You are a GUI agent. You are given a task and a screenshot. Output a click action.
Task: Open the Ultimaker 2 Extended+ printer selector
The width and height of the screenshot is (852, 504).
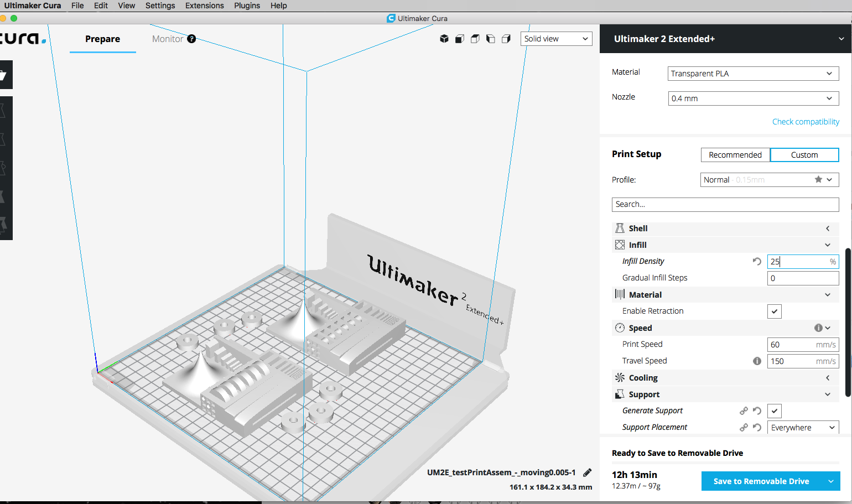coord(725,39)
